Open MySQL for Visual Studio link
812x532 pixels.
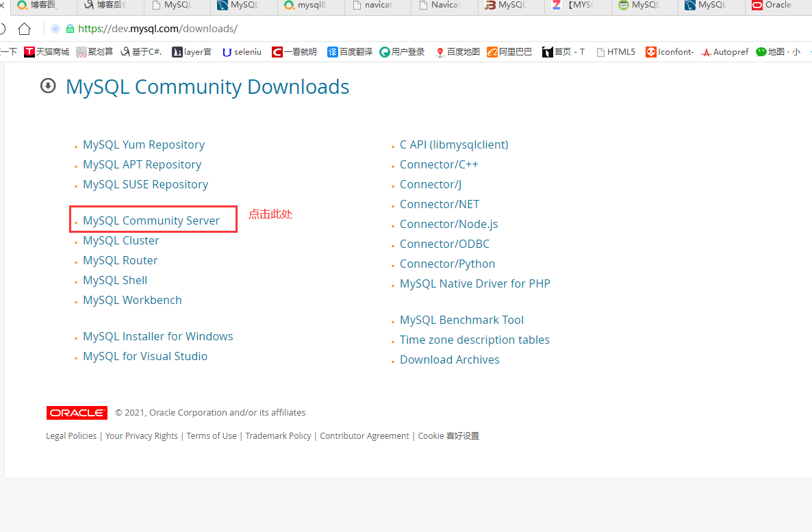pos(145,357)
